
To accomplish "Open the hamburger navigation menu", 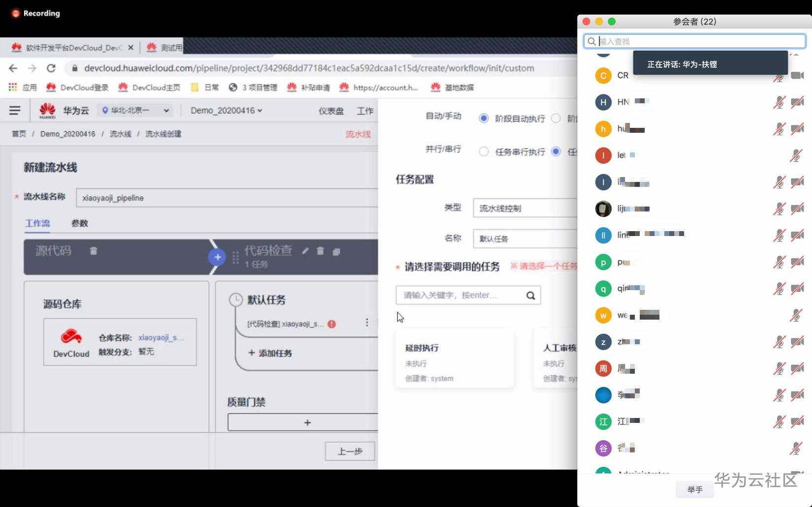I will (15, 111).
